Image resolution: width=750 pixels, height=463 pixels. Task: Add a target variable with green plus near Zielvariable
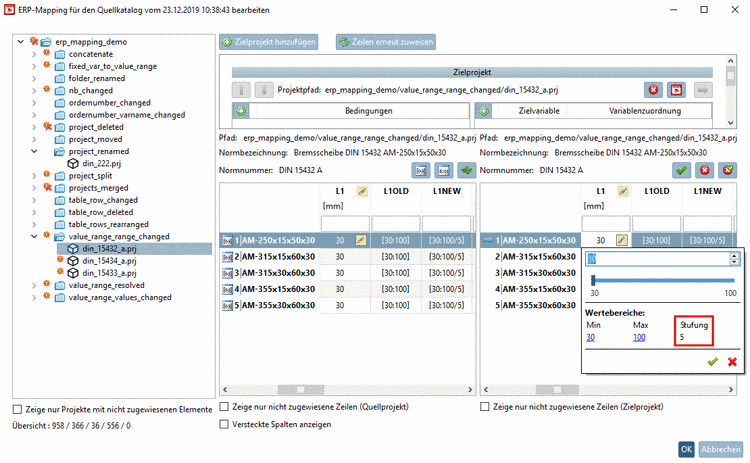[484, 111]
